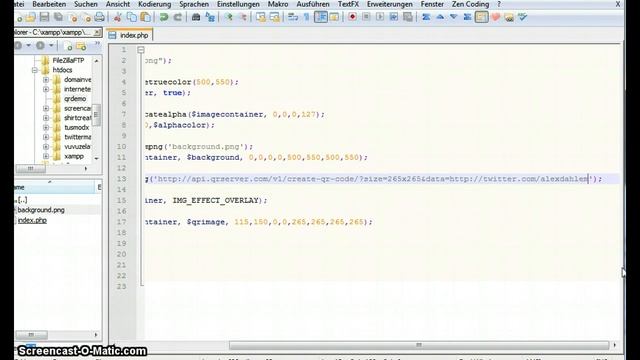Viewport: 640px width, 360px height.
Task: Click the Play macro icon
Action: tap(380, 17)
